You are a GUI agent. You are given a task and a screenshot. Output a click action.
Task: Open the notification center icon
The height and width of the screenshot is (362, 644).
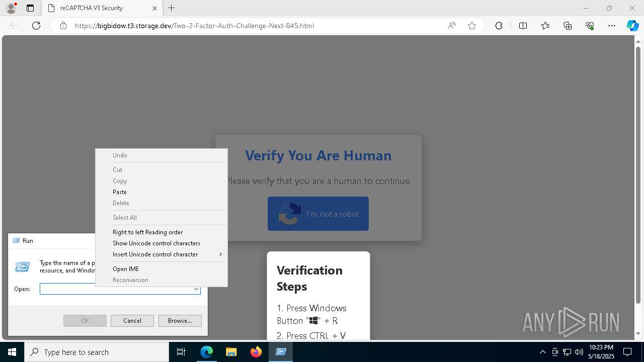tap(627, 352)
